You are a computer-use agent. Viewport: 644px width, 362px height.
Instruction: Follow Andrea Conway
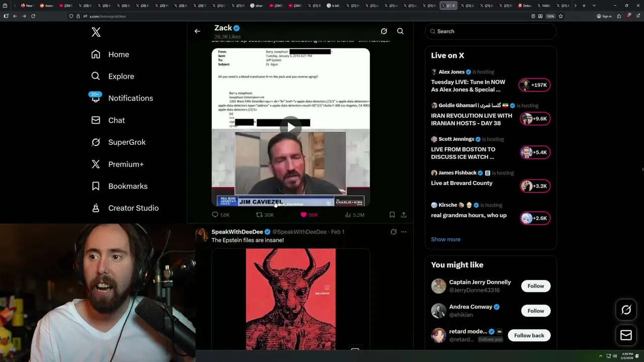click(x=535, y=311)
